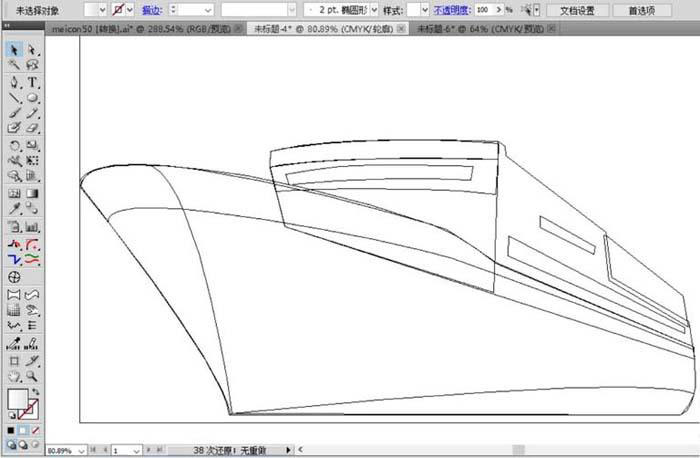The width and height of the screenshot is (700, 458).
Task: Select the Artboard tool
Action: 14,361
